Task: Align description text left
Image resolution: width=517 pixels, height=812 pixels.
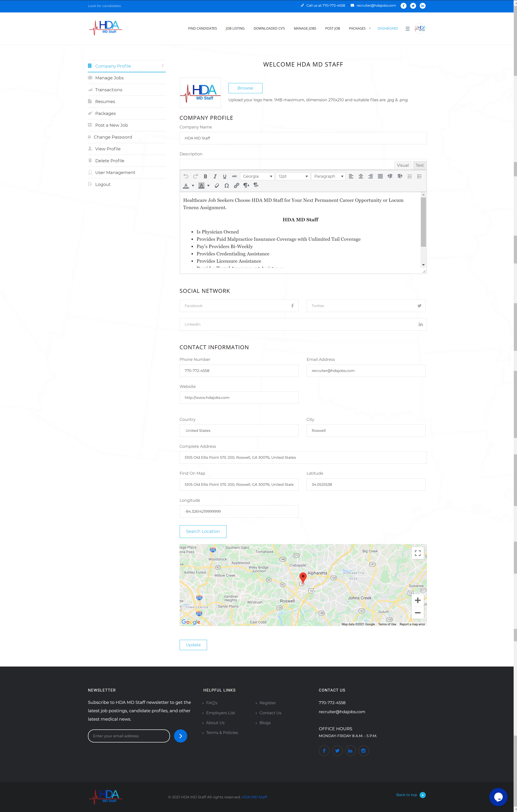Action: [x=351, y=176]
